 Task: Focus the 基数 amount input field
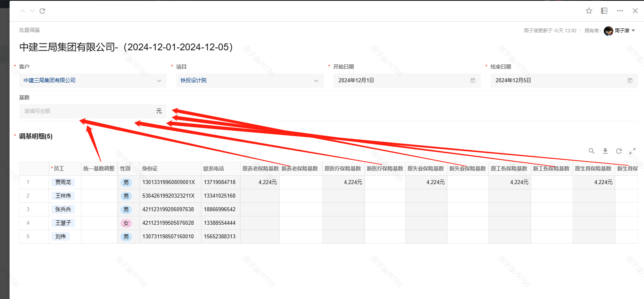pos(93,111)
